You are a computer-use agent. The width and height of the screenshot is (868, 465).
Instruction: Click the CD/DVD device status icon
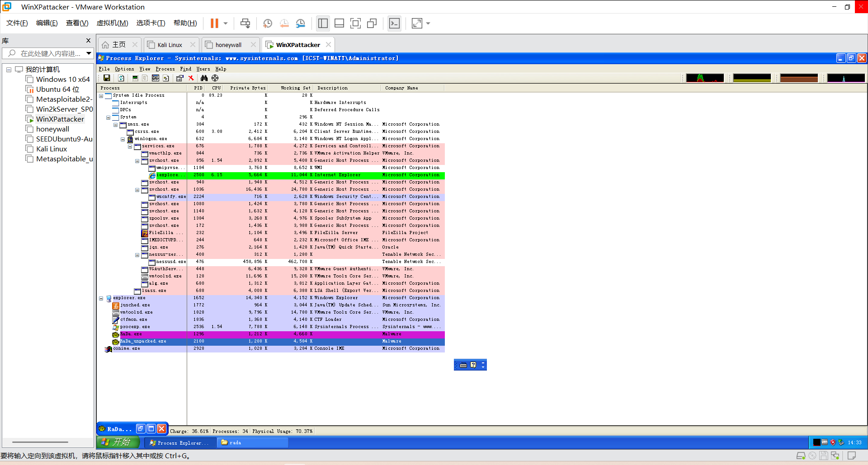812,456
